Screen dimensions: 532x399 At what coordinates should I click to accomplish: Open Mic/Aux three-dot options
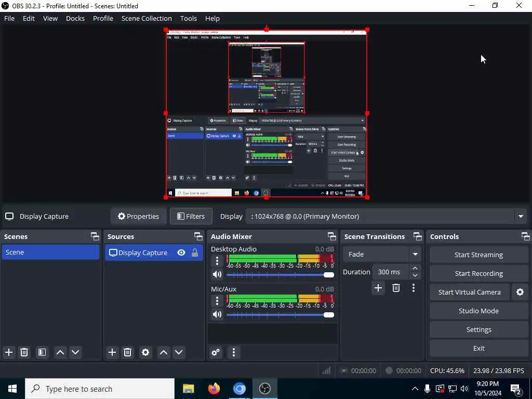[x=217, y=301]
